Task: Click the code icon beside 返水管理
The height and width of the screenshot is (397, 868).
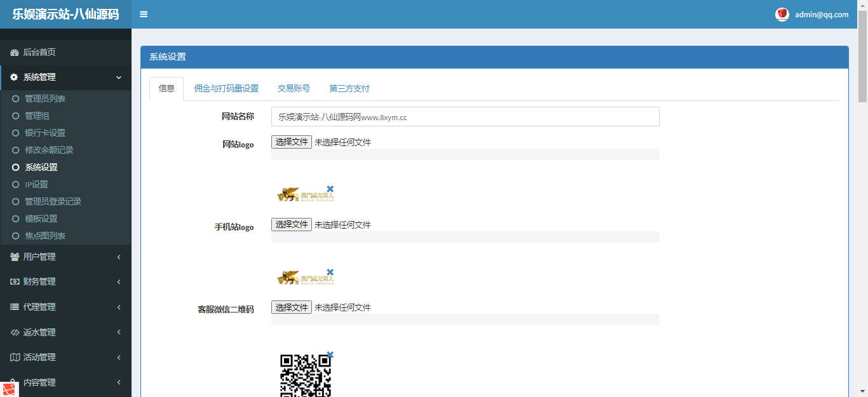Action: [x=15, y=332]
